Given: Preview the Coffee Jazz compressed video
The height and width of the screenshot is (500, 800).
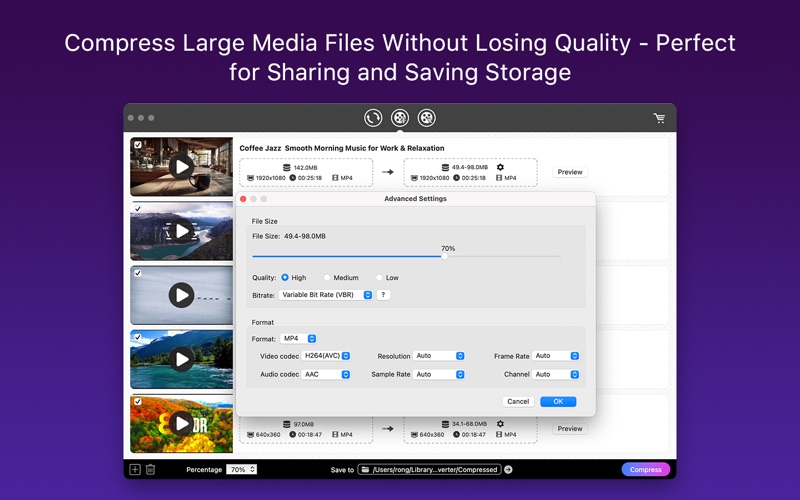Looking at the screenshot, I should 570,172.
